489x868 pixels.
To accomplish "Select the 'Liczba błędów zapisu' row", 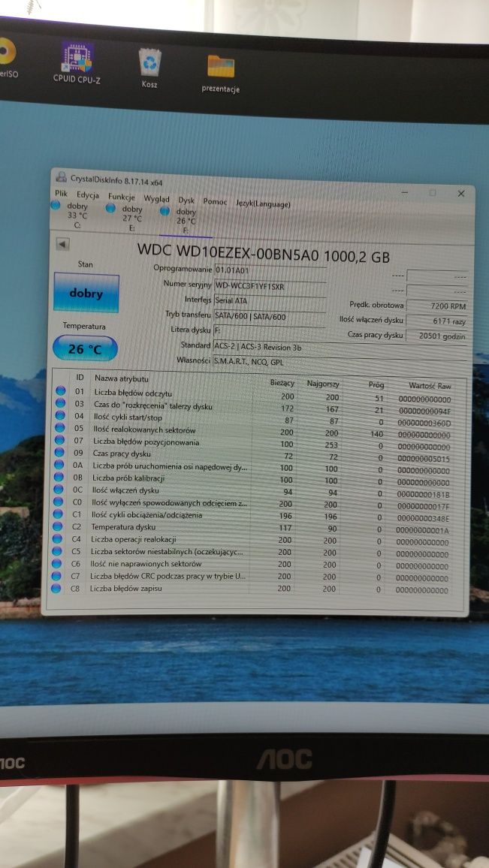I will pos(252,589).
